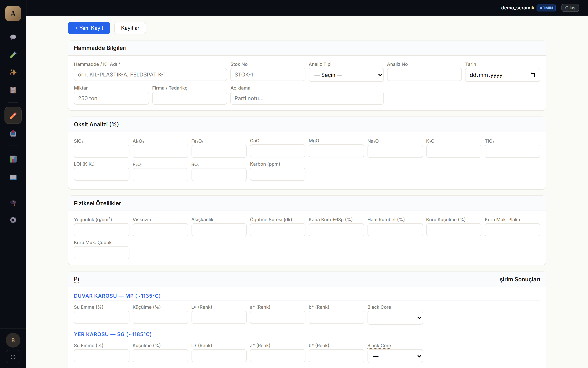This screenshot has height=368, width=588.
Task: Click the ADMİN badge
Action: coord(546,8)
